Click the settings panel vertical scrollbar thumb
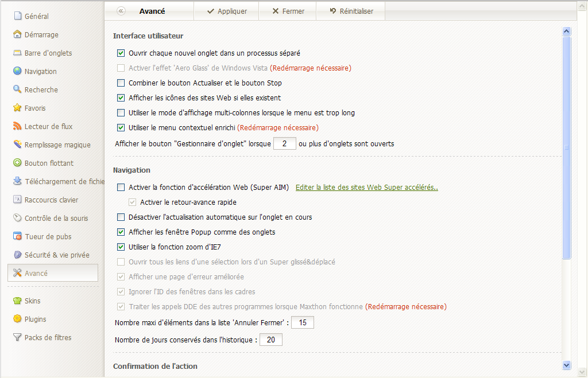This screenshot has width=588, height=378. [x=567, y=147]
